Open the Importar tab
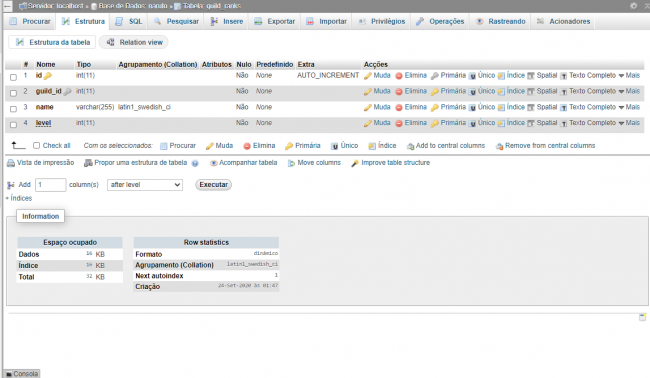This screenshot has height=378, width=650. pos(327,22)
